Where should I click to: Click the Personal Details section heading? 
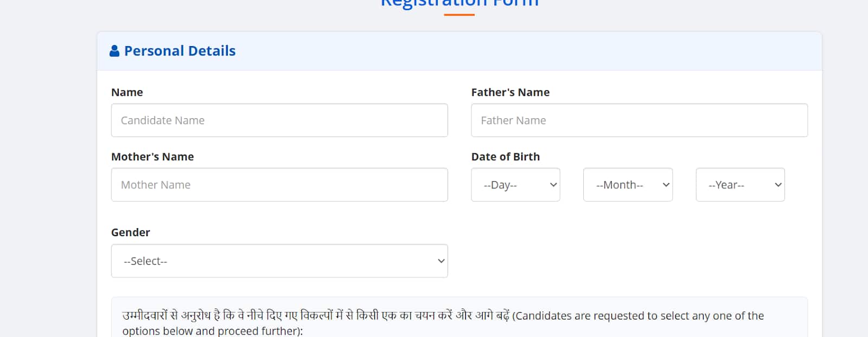click(x=180, y=51)
